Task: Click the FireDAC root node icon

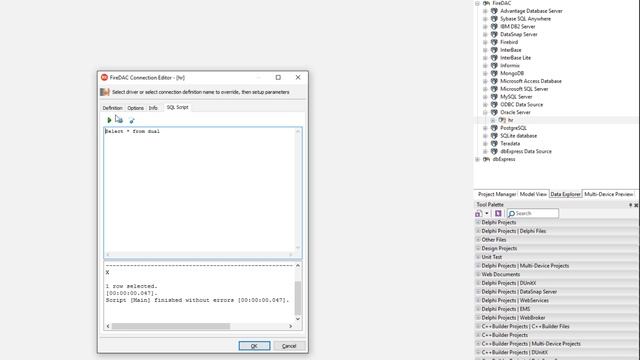Action: pyautogui.click(x=486, y=3)
